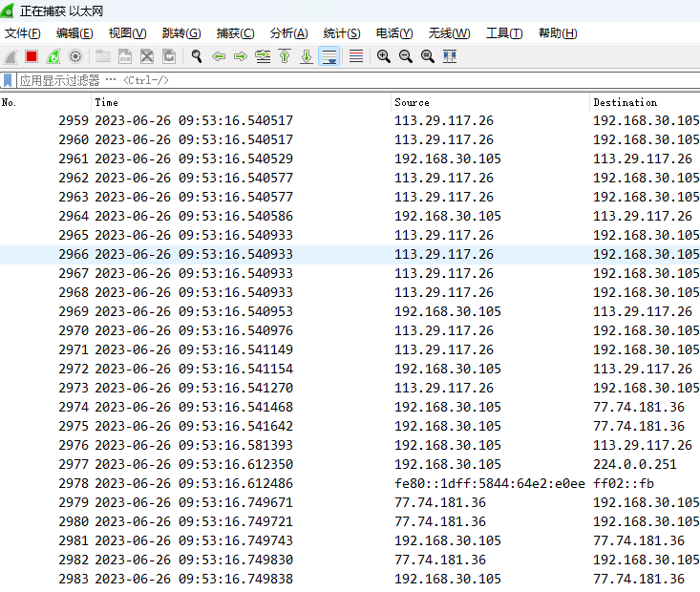The height and width of the screenshot is (592, 700).
Task: Find a packet with the magnifier icon
Action: (x=197, y=56)
